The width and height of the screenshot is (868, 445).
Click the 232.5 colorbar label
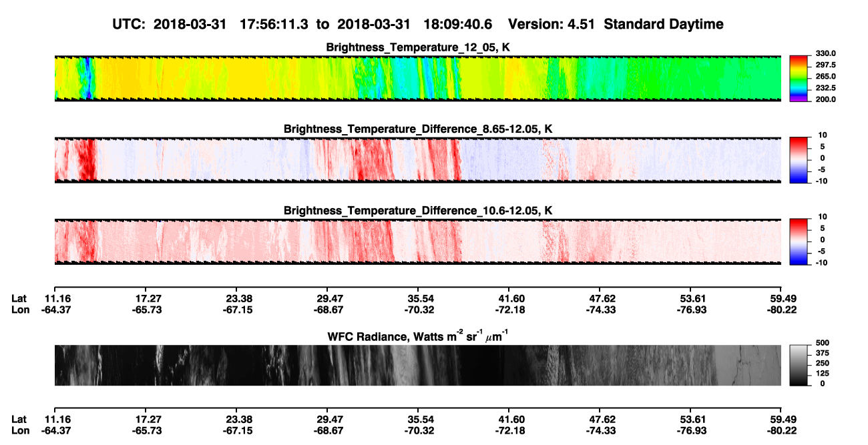827,88
